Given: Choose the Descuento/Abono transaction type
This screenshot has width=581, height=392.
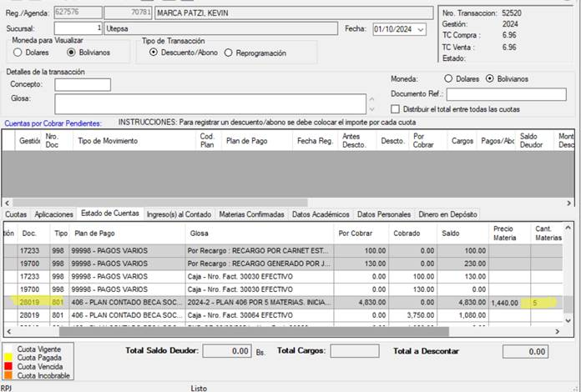Looking at the screenshot, I should 154,53.
